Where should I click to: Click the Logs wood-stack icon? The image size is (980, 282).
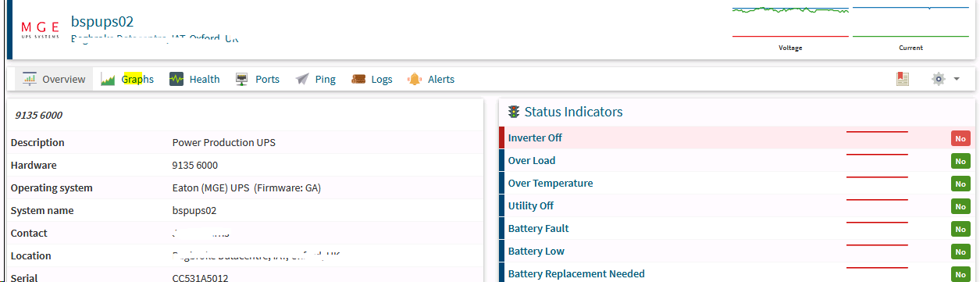(358, 79)
